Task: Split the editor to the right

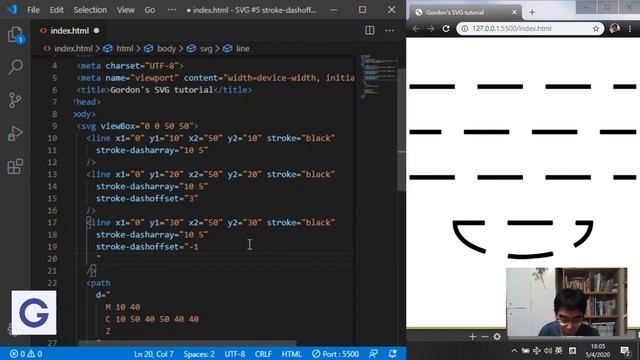Action: (x=369, y=30)
